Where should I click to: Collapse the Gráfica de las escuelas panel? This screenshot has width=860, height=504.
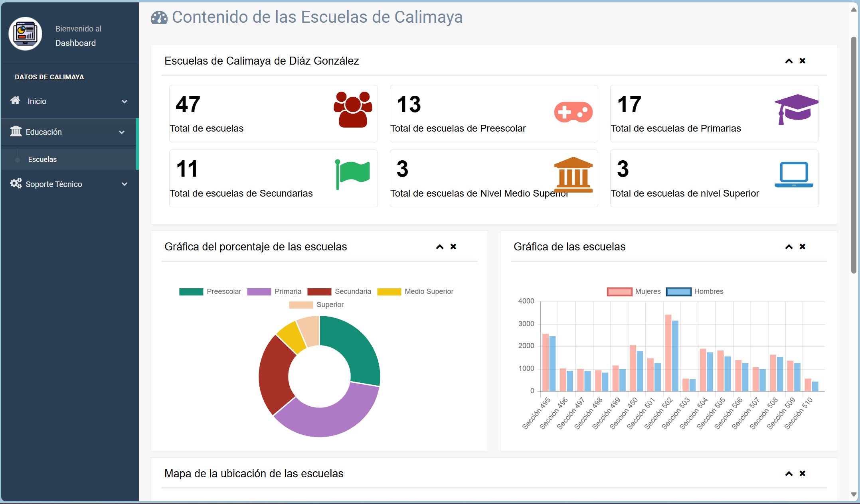tap(789, 247)
